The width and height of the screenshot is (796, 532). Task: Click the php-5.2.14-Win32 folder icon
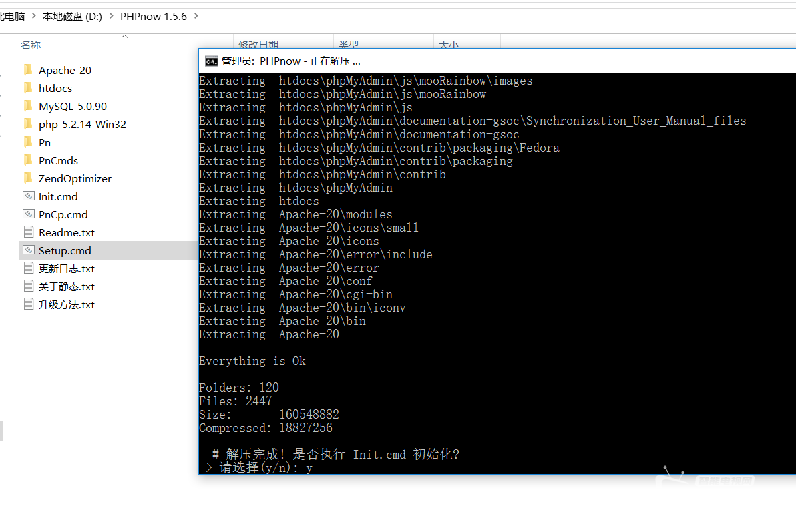tap(29, 124)
